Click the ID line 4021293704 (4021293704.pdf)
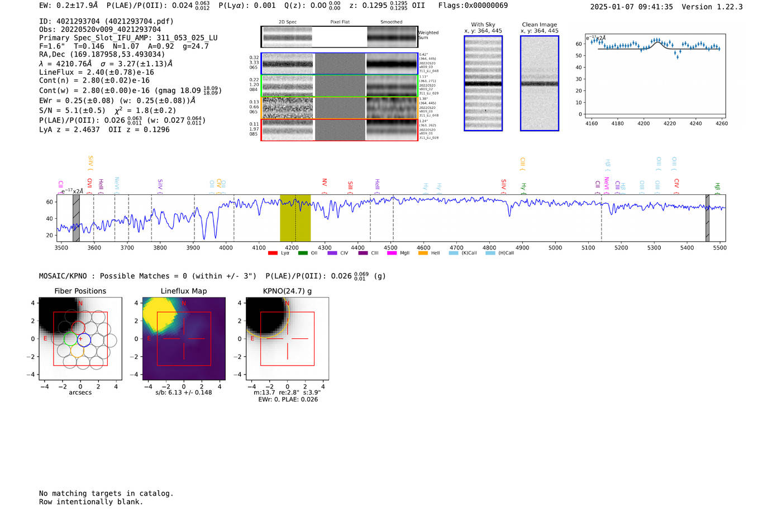The height and width of the screenshot is (532, 782). click(x=106, y=21)
